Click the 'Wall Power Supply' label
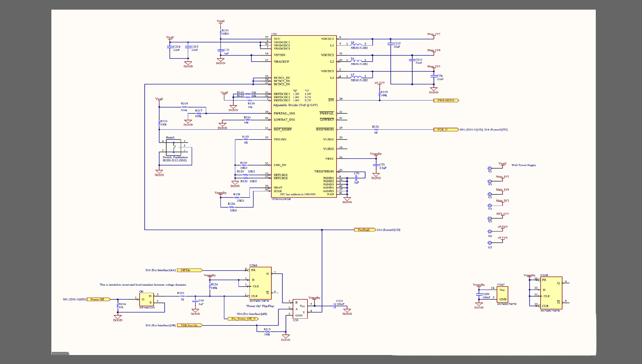The height and width of the screenshot is (364, 642). click(x=524, y=165)
